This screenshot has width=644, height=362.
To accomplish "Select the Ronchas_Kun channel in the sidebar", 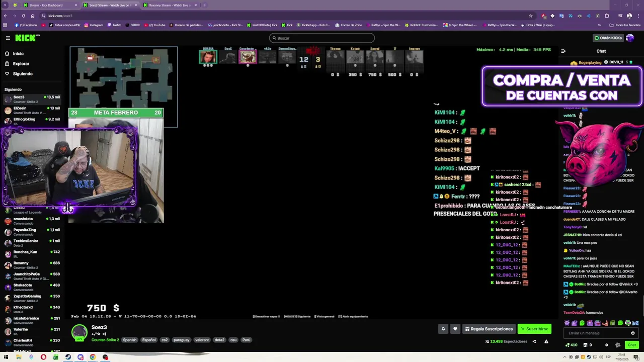I will pyautogui.click(x=32, y=254).
